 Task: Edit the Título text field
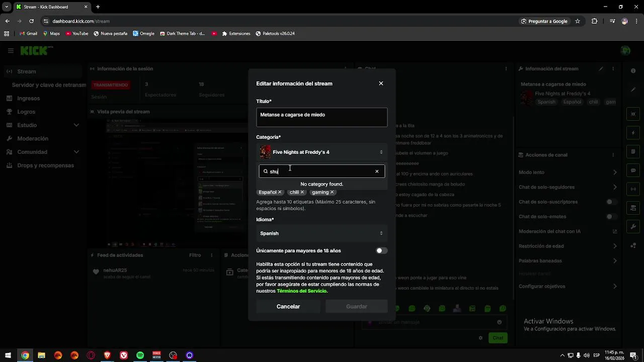(x=322, y=117)
